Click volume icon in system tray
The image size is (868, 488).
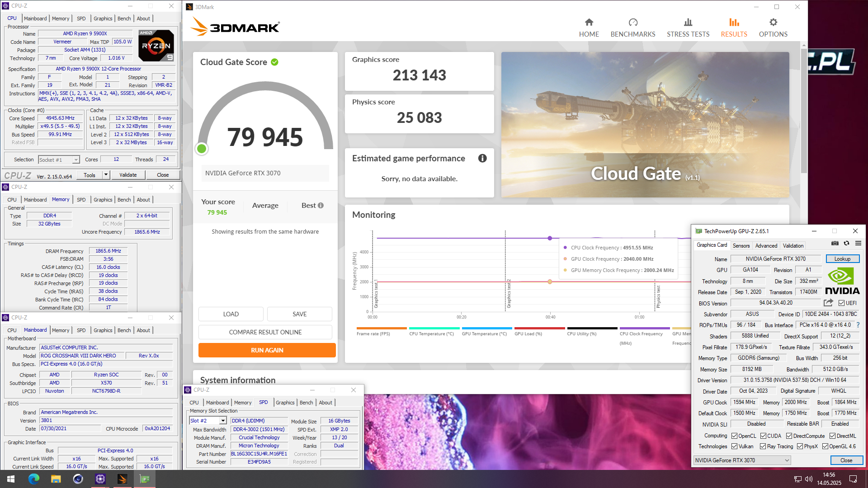[x=809, y=479]
